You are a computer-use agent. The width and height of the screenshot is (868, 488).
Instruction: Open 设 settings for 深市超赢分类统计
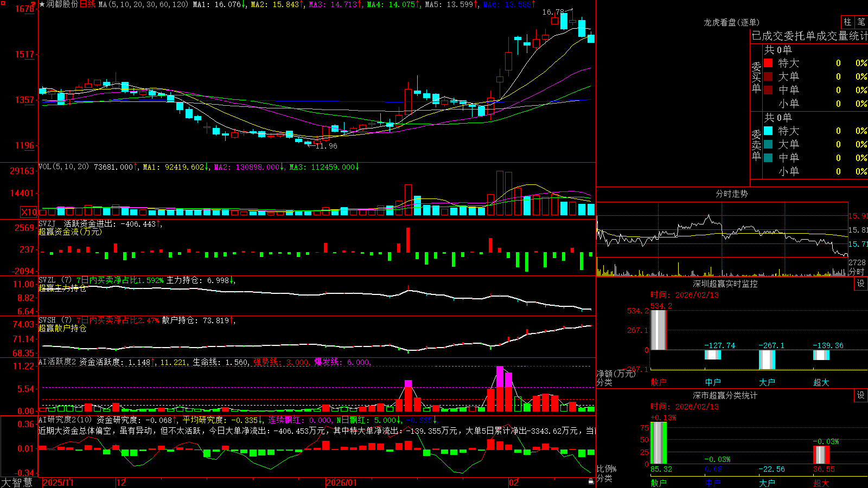click(x=860, y=395)
